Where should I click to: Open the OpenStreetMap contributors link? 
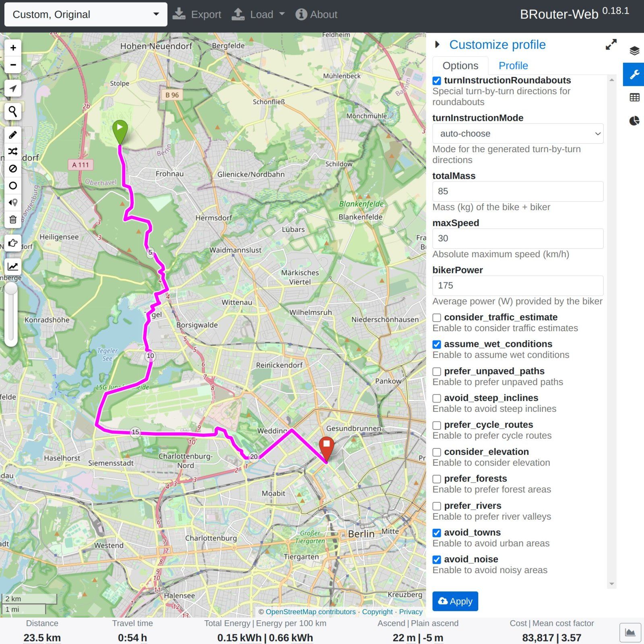[310, 612]
